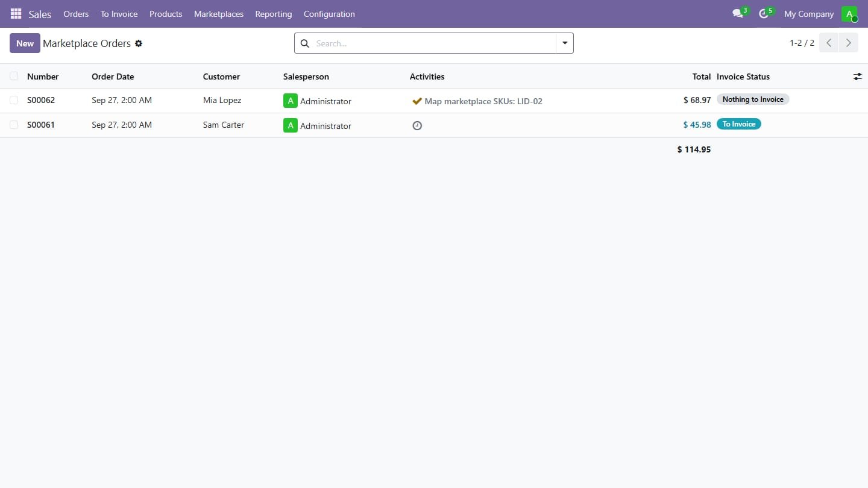Click Administrator avatar in S00062 row

pyautogui.click(x=291, y=101)
